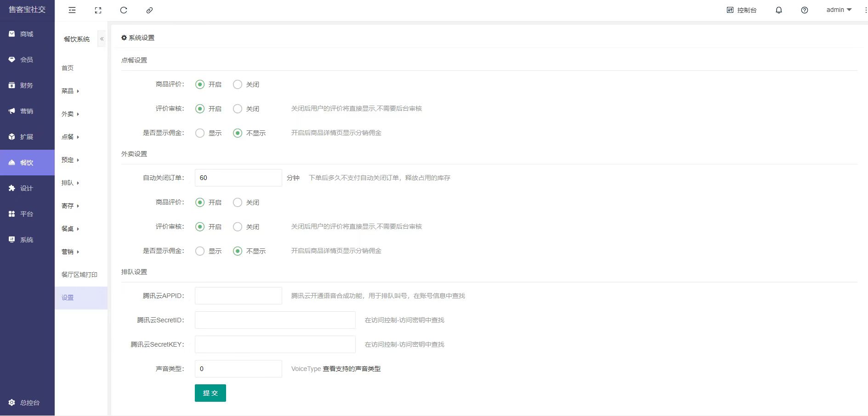Select 关闭 for 点餐 商品评价
The height and width of the screenshot is (416, 868).
(238, 84)
